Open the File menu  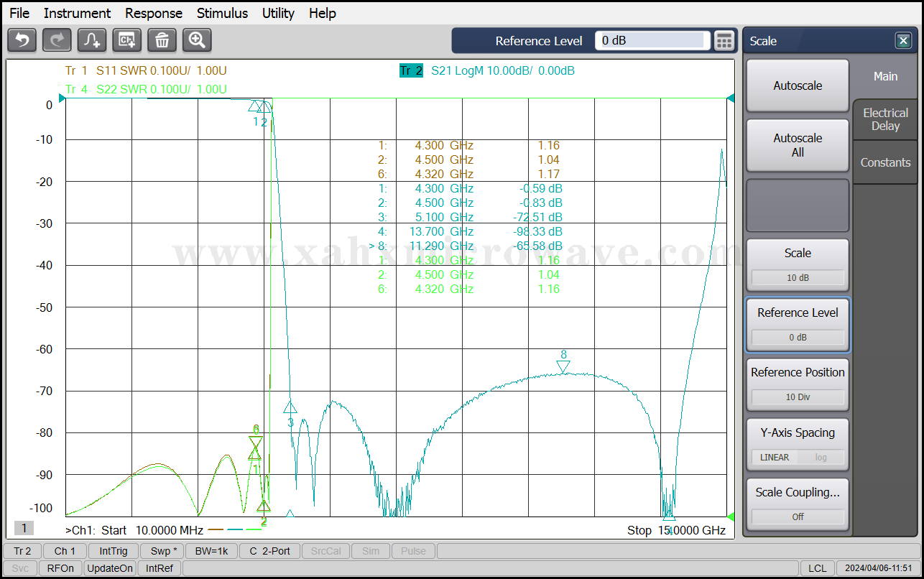coord(19,13)
